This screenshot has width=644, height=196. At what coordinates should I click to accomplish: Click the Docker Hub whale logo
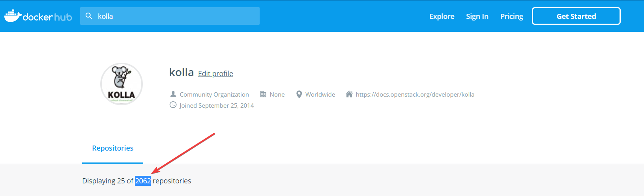(38, 16)
